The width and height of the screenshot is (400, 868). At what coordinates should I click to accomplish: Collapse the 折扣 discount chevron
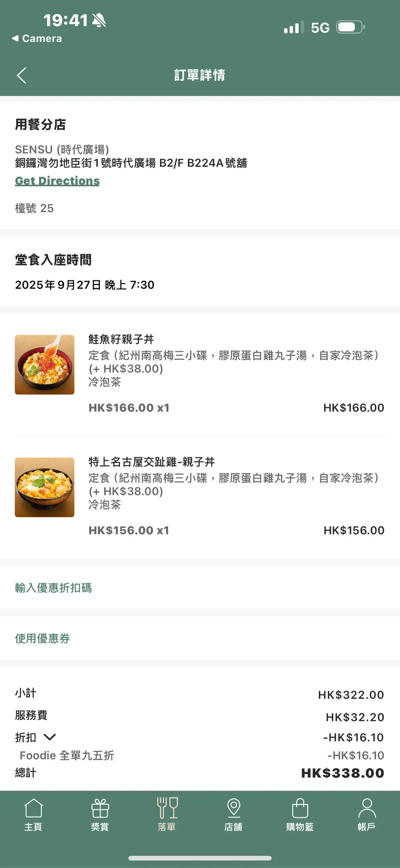pos(50,737)
